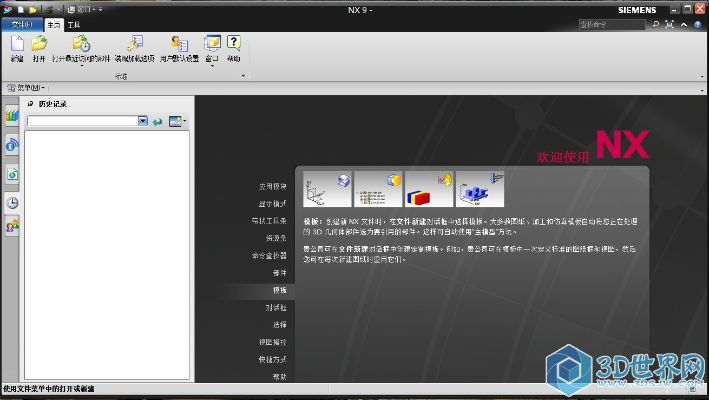The height and width of the screenshot is (400, 709).
Task: Switch to the 主页 ribbon tab
Action: point(54,25)
